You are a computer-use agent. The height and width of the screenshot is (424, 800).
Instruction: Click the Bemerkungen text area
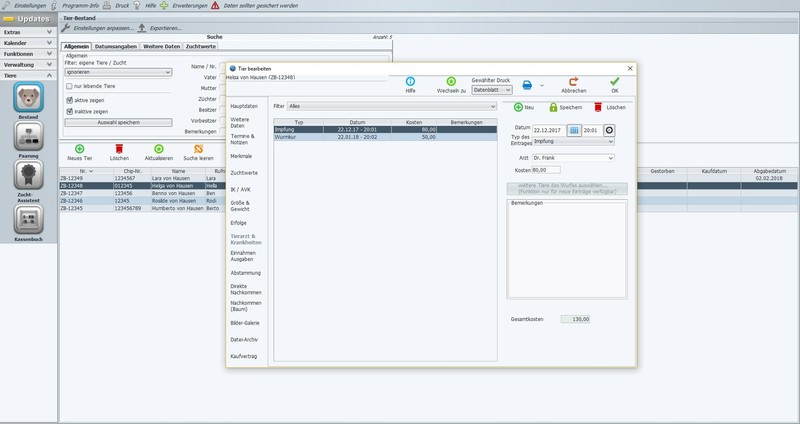567,250
